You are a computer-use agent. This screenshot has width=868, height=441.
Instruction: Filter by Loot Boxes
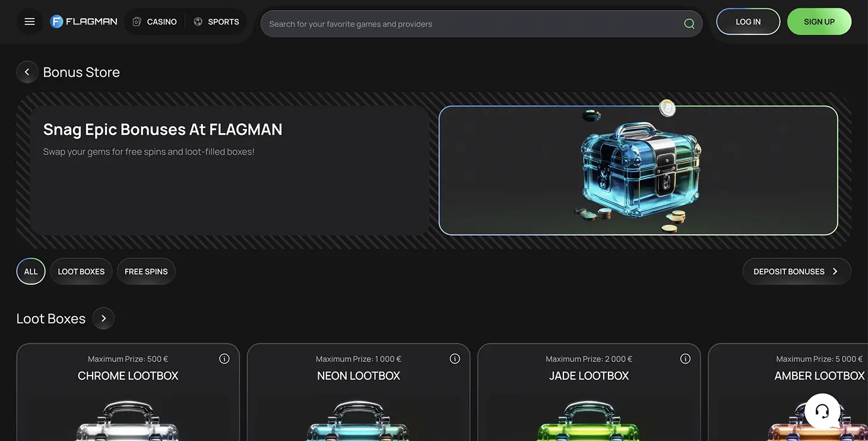click(81, 272)
